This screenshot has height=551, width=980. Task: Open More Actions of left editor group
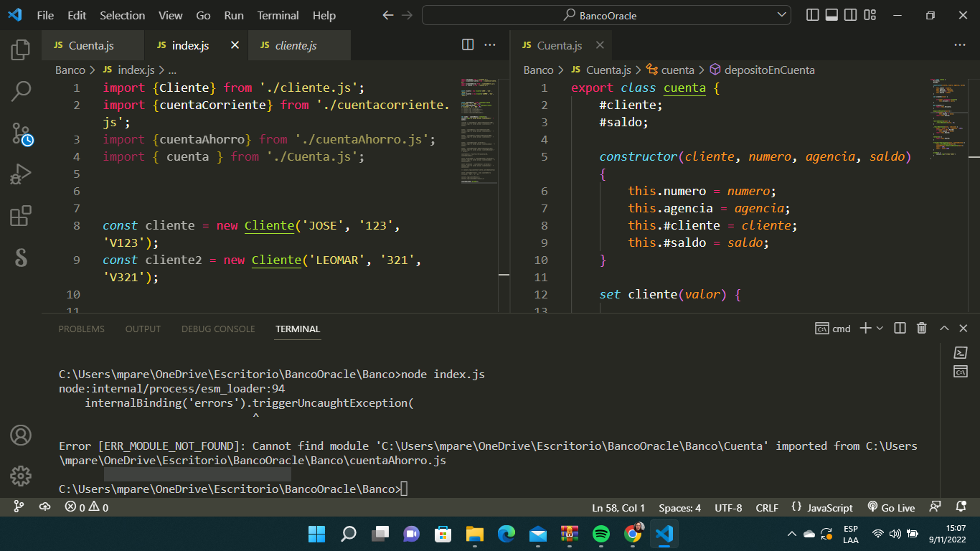tap(490, 44)
